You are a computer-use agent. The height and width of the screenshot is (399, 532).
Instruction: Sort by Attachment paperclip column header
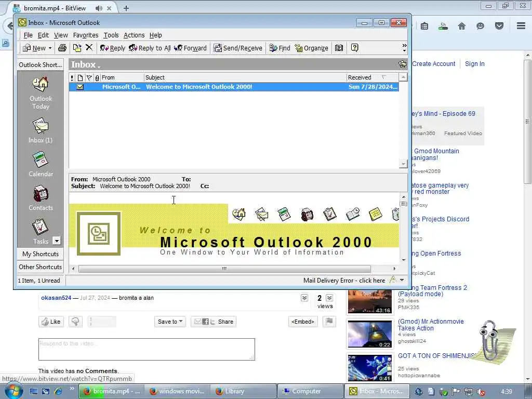coord(97,78)
